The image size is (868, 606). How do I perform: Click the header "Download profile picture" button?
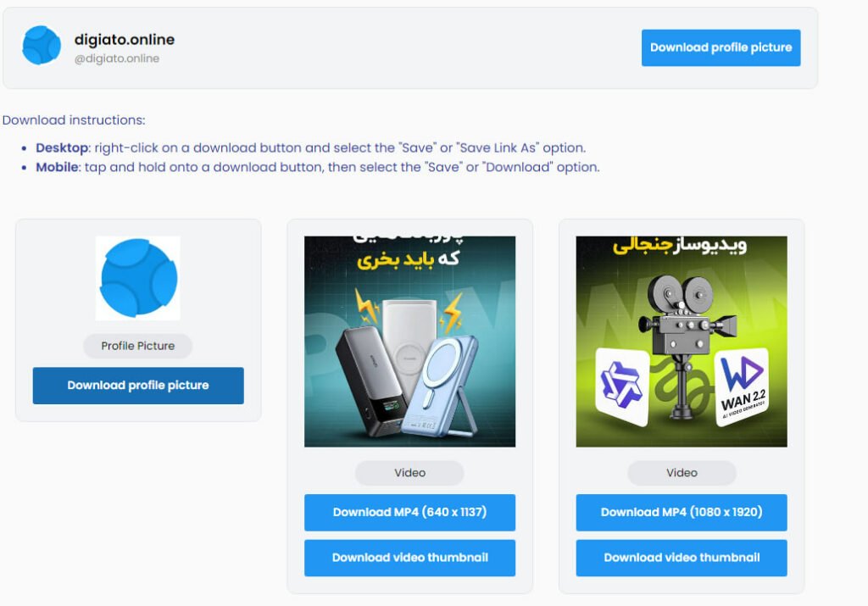[x=721, y=47]
